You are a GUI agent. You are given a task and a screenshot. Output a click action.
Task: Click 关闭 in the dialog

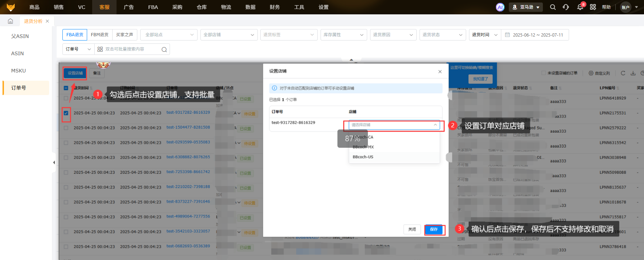[412, 230]
